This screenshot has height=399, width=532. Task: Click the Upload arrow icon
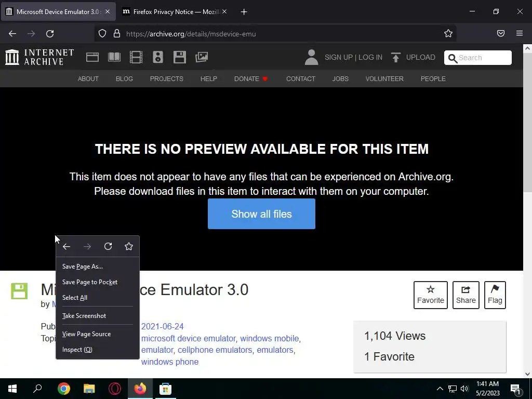395,57
